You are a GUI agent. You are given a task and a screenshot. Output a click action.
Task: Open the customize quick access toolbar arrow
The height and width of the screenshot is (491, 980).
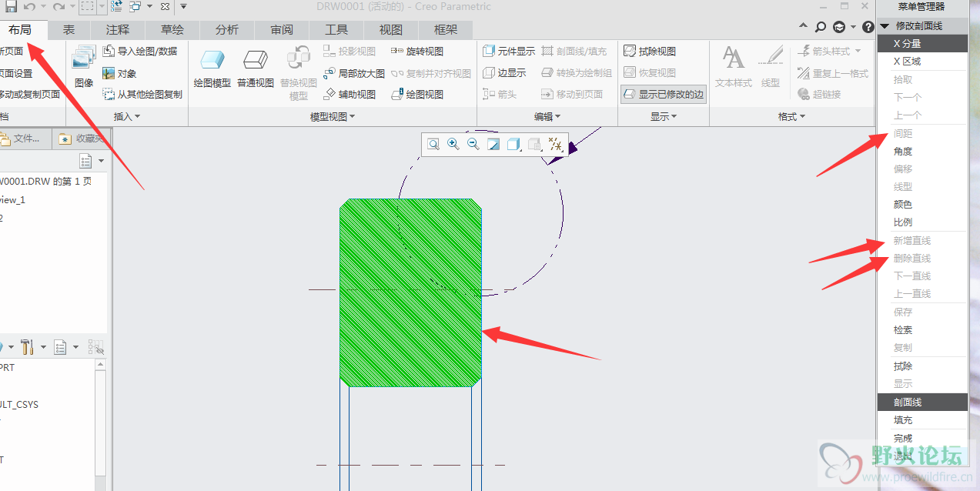183,6
